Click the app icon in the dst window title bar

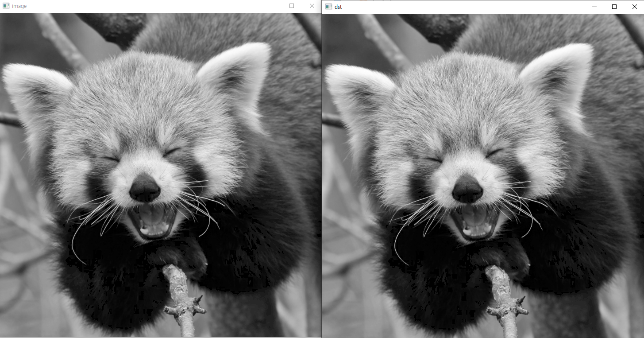(328, 7)
